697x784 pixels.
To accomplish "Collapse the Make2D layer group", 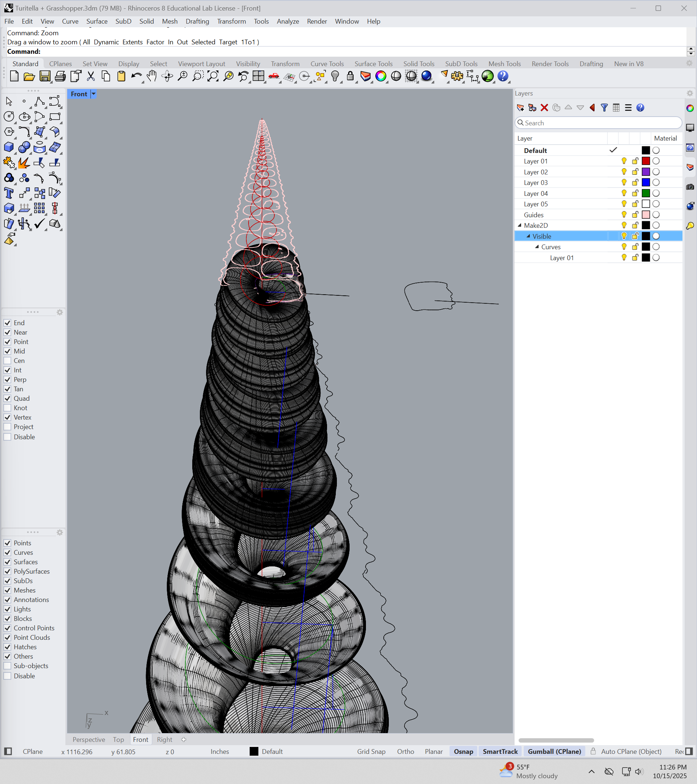I will click(520, 226).
